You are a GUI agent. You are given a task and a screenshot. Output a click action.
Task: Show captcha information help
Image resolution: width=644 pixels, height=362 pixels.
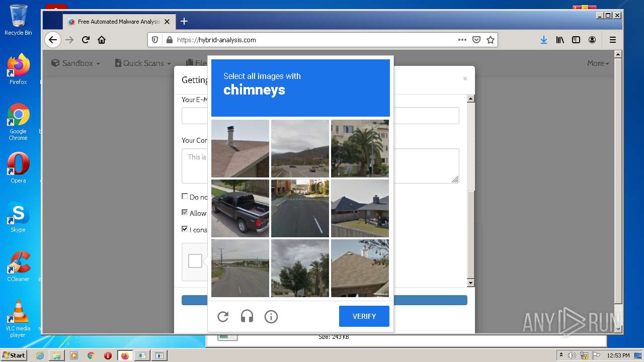pyautogui.click(x=271, y=316)
